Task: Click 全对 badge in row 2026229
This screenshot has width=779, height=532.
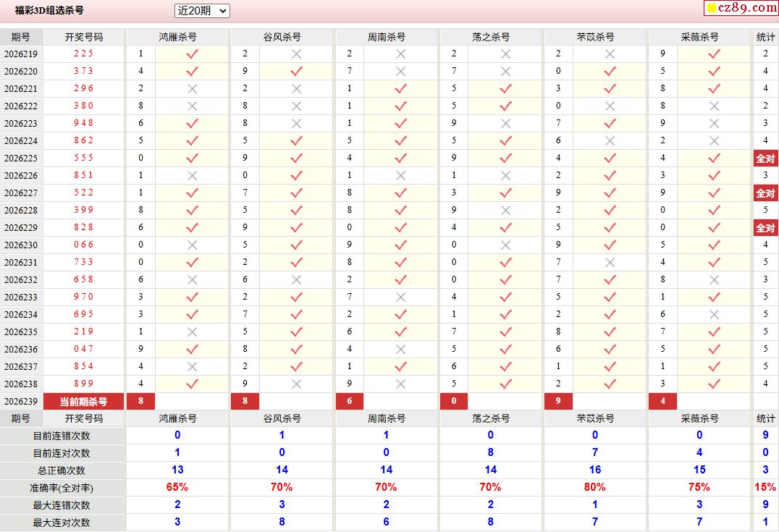Action: [765, 228]
